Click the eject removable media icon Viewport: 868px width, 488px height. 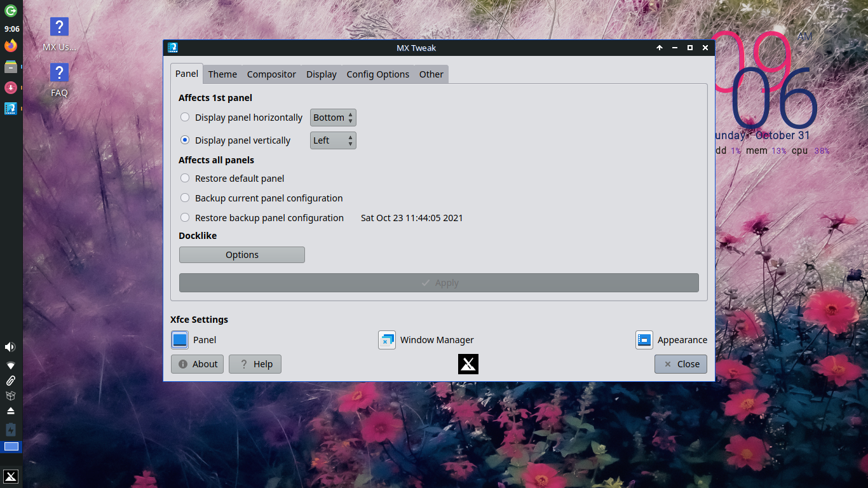(x=10, y=412)
